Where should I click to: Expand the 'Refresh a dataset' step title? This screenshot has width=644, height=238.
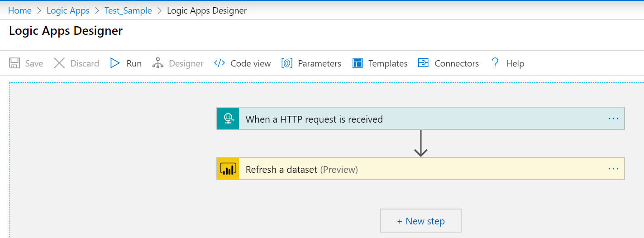[281, 170]
